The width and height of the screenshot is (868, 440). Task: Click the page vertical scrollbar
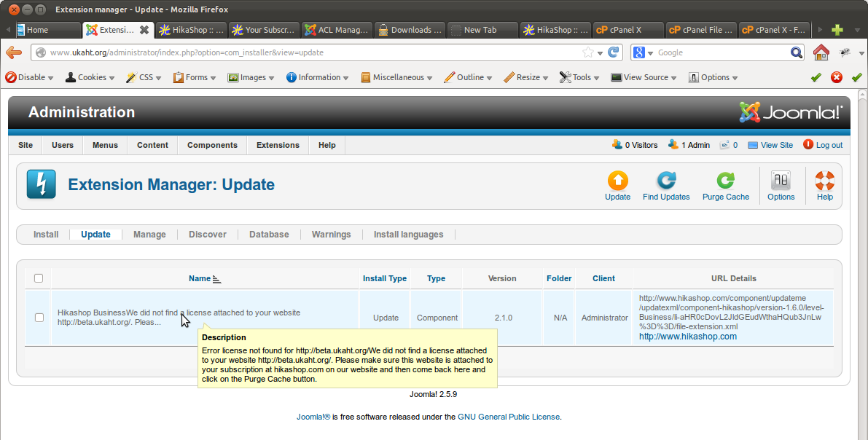pyautogui.click(x=862, y=266)
